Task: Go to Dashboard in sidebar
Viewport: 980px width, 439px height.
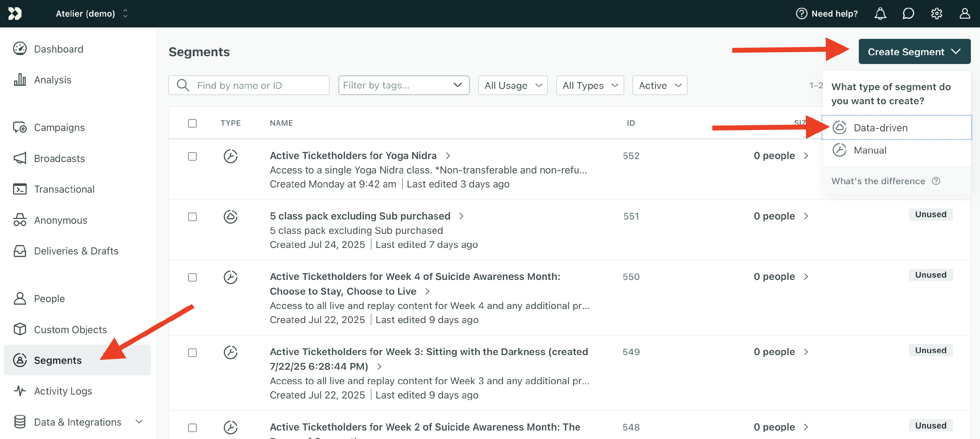Action: pos(58,49)
